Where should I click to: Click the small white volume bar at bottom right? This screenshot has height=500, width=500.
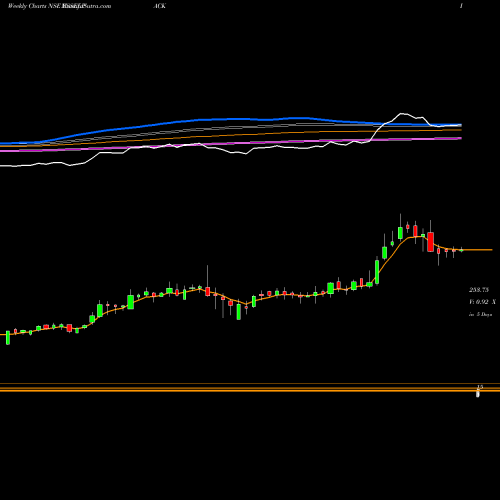(478, 394)
